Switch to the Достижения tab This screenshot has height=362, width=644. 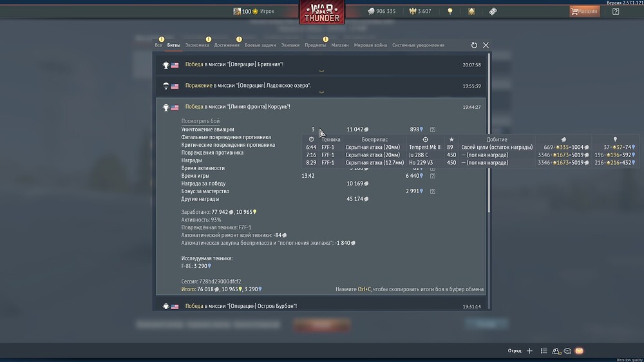(x=226, y=45)
